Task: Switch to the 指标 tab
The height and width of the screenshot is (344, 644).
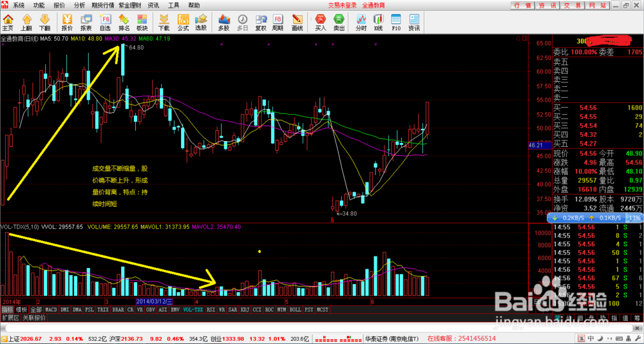Action: 7,309
